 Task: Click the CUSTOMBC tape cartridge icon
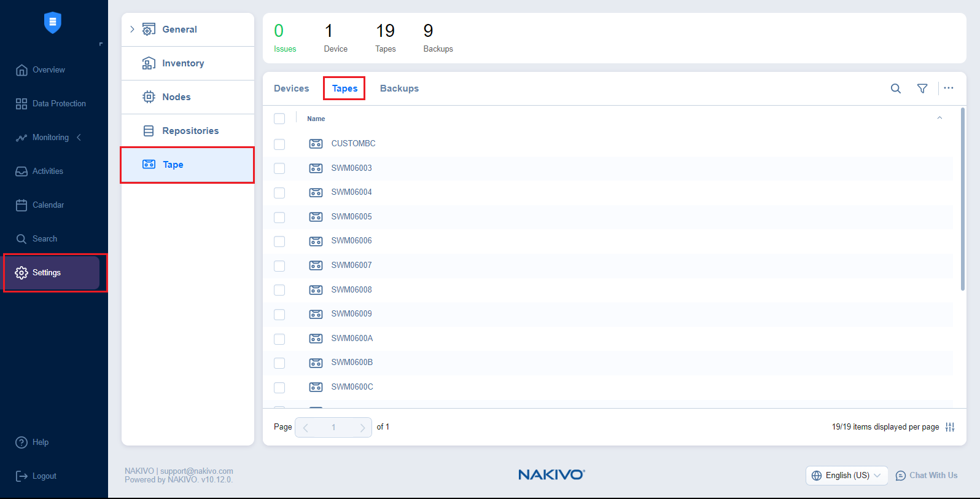316,144
